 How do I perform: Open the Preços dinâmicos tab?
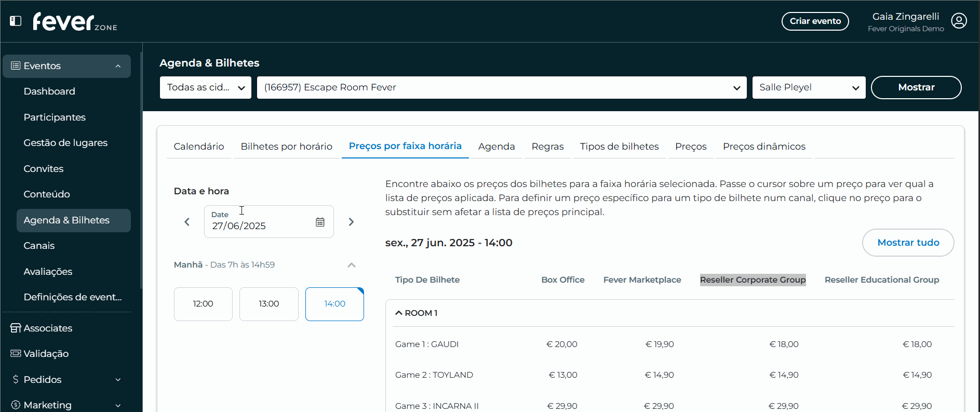coord(764,147)
